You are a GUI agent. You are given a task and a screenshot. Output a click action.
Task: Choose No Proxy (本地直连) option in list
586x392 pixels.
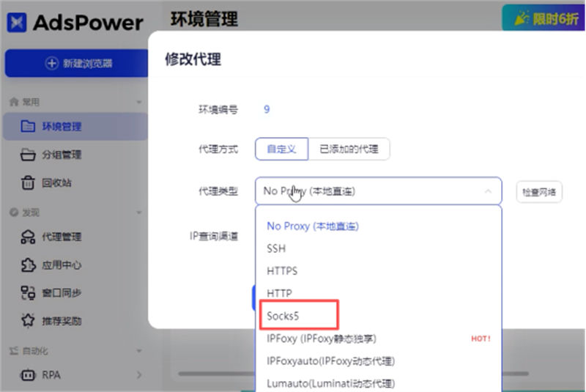[378, 226]
